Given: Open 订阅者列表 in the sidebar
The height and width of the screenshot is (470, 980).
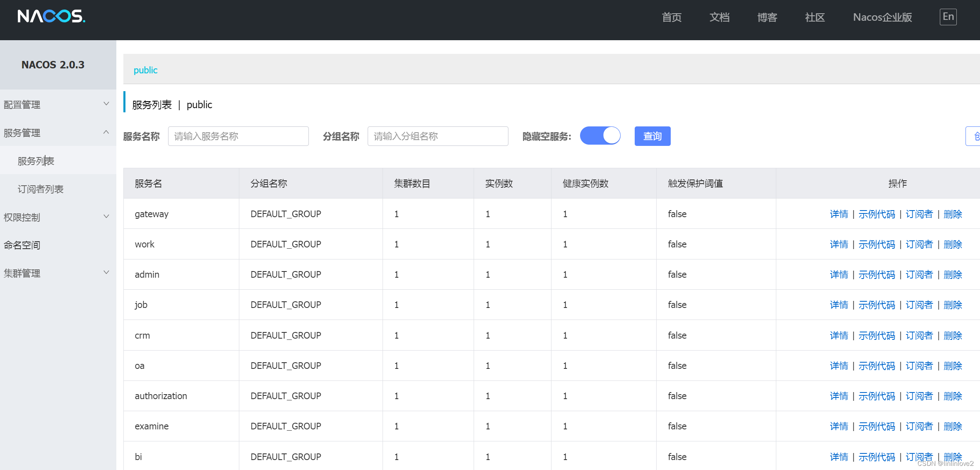Looking at the screenshot, I should coord(41,189).
